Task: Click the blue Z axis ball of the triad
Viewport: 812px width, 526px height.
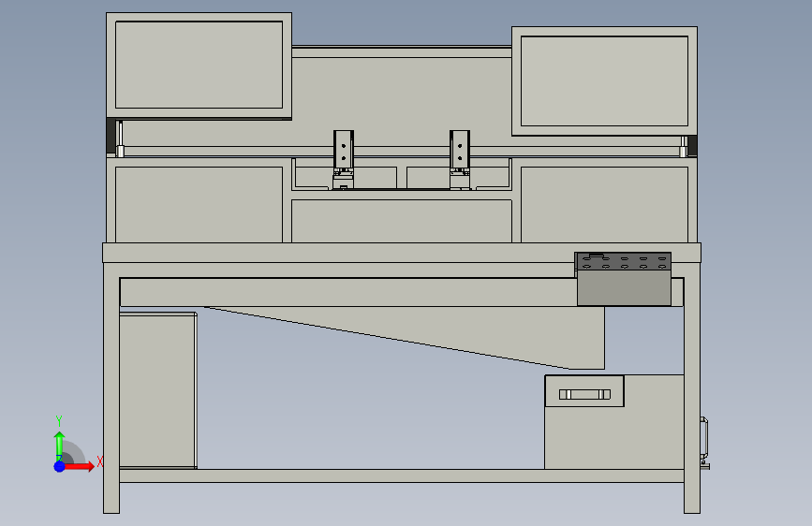Action: click(60, 466)
